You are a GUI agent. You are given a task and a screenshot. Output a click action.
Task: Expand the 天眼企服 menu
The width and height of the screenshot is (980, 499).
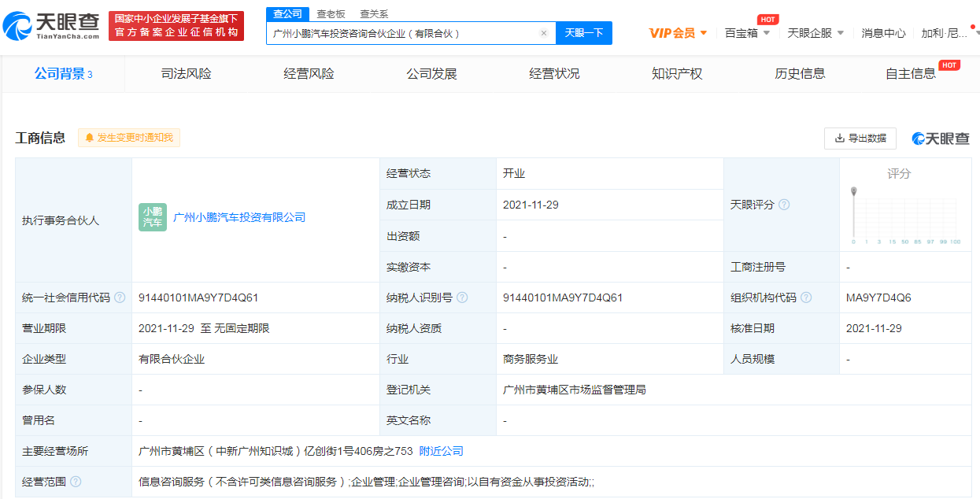[815, 33]
